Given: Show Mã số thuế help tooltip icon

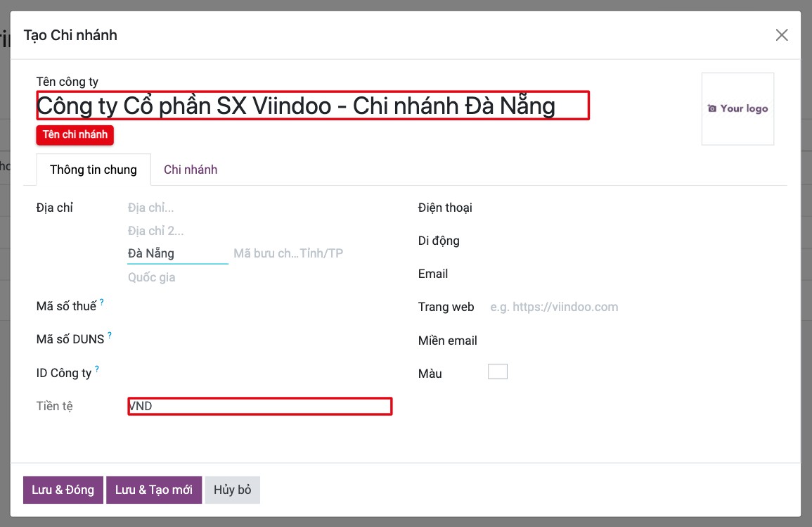Looking at the screenshot, I should [101, 302].
